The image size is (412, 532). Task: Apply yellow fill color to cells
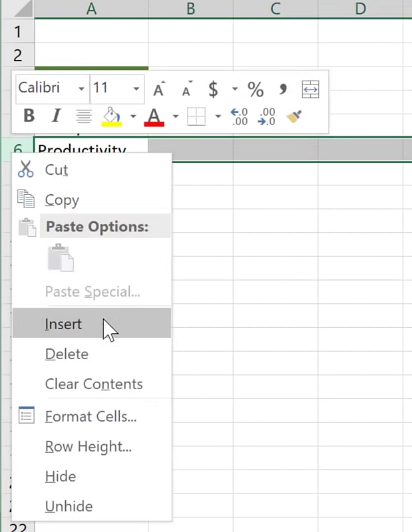tap(111, 118)
